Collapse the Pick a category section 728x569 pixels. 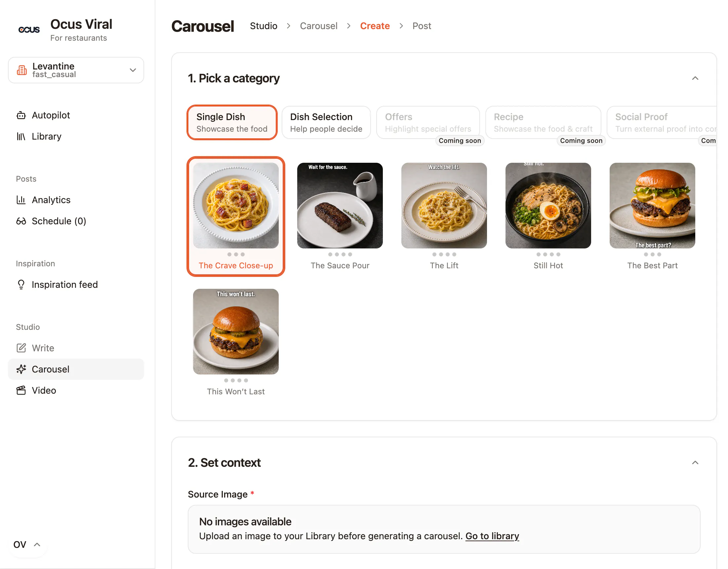[x=695, y=78]
